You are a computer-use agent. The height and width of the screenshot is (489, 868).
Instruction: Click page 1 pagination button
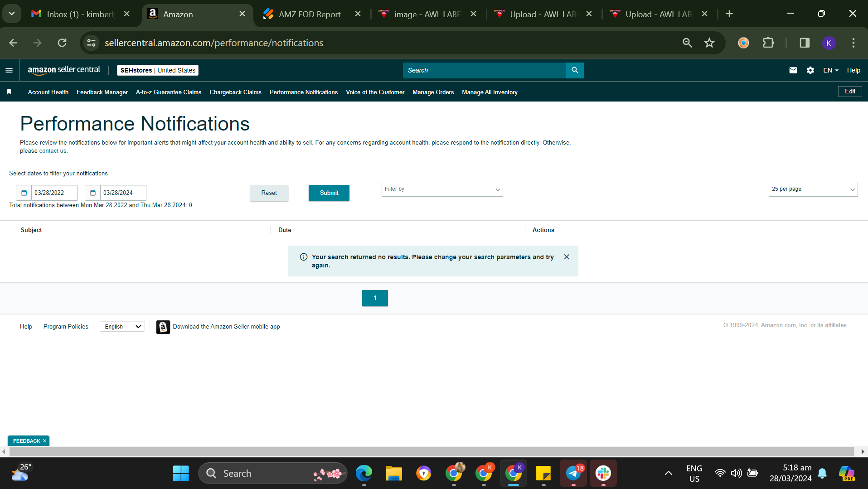(375, 298)
